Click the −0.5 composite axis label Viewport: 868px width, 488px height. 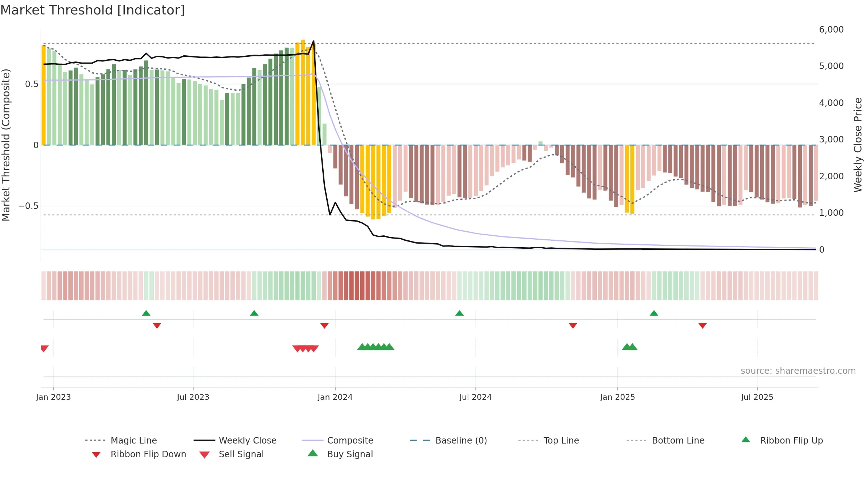[29, 206]
